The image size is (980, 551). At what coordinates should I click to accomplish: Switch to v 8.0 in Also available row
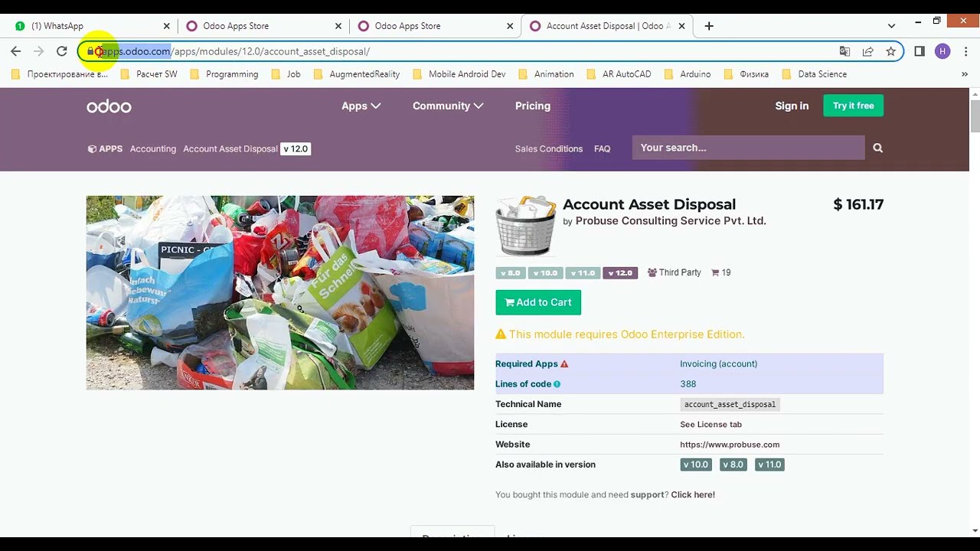click(x=733, y=465)
